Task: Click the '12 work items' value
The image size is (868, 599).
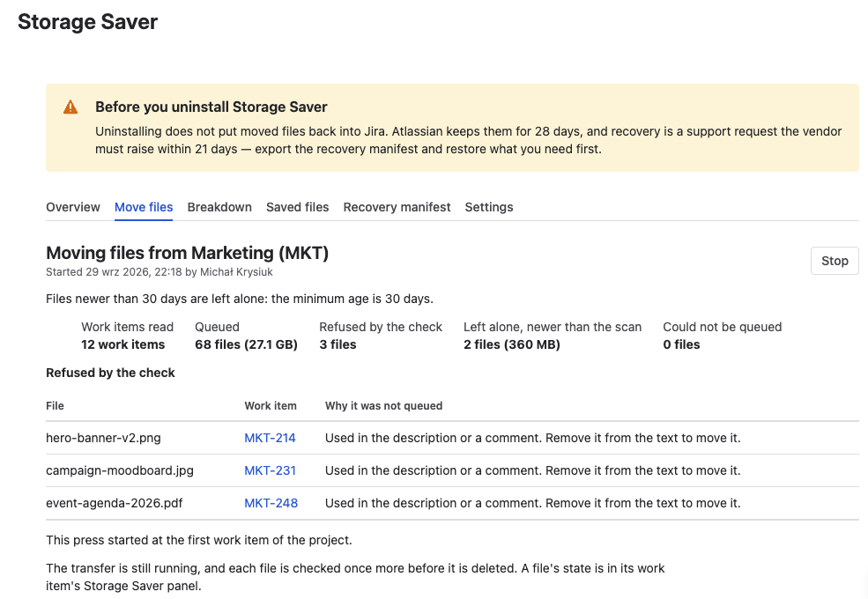Action: pos(122,344)
